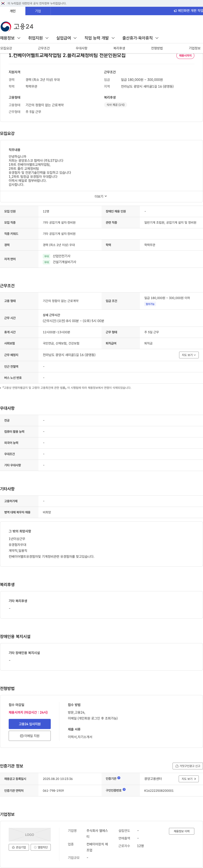The height and width of the screenshot is (868, 203).
Task: Click help icon beside 인증기관 label
Action: click(119, 778)
